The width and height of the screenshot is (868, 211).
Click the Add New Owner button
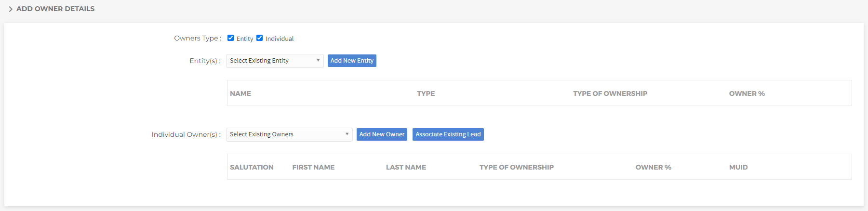click(382, 134)
